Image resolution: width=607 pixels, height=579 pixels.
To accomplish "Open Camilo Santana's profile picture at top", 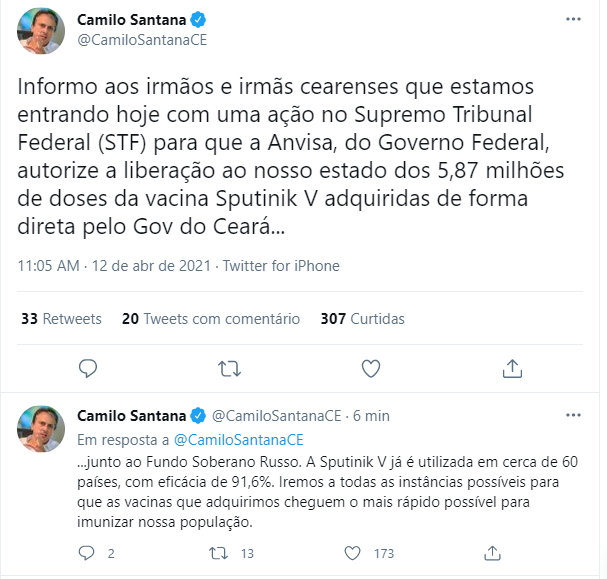I will 40,30.
